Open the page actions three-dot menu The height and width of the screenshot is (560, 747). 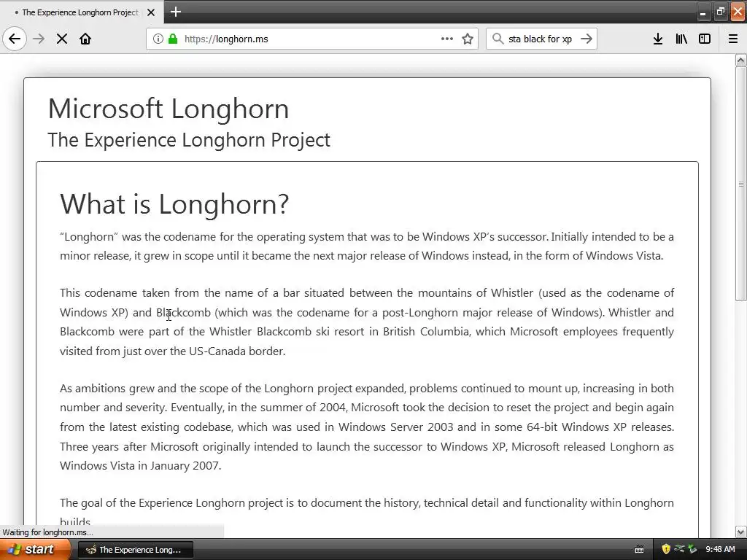(447, 39)
